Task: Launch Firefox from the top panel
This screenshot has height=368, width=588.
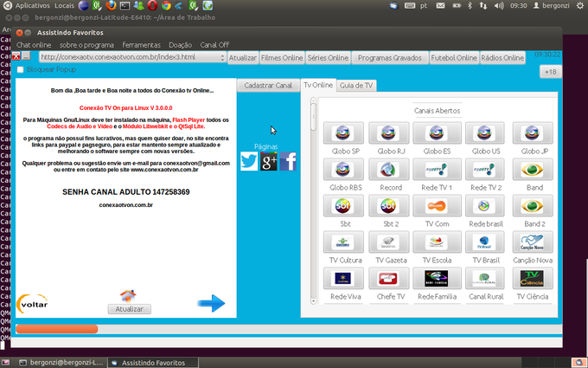Action: tap(111, 5)
